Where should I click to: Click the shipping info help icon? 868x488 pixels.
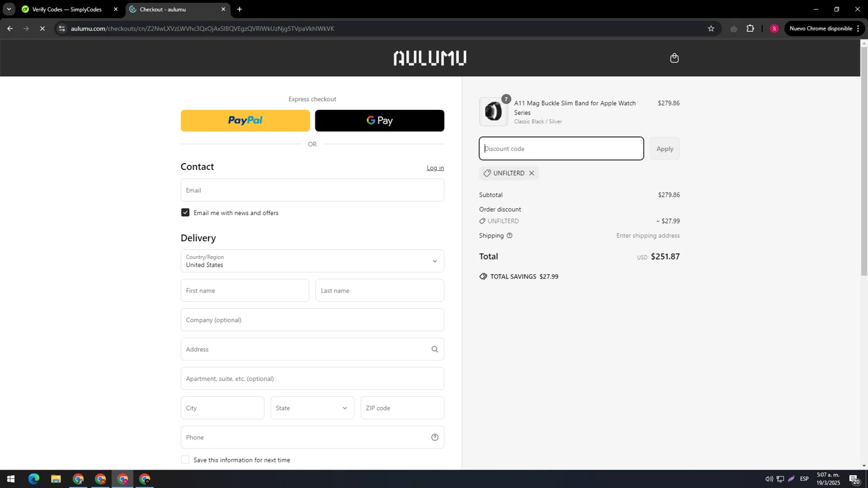point(510,236)
